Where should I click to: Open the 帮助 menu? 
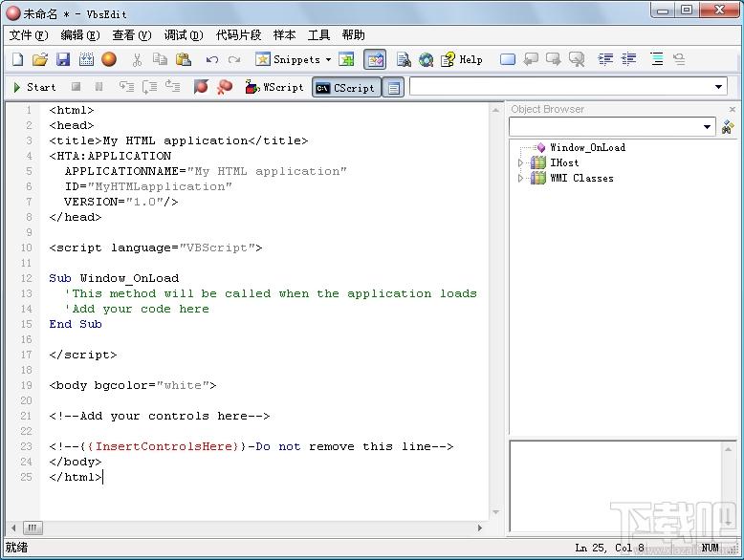[354, 35]
